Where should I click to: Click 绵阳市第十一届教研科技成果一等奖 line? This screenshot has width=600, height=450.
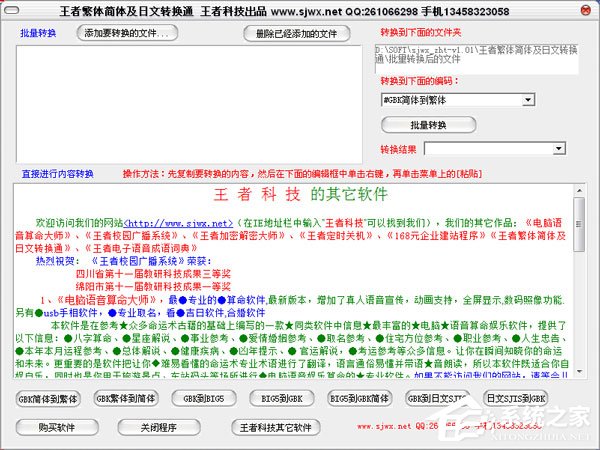click(153, 287)
